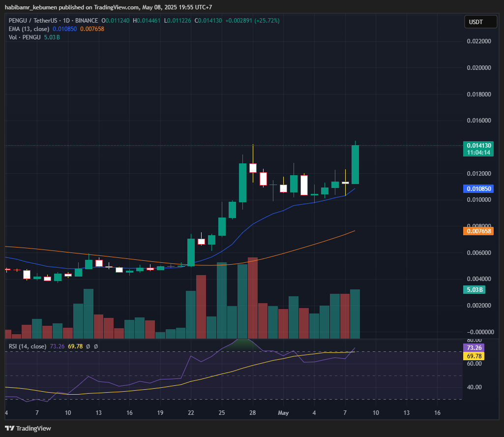The image size is (504, 437).
Task: Click the tallest red volume bar
Action: [x=253, y=298]
